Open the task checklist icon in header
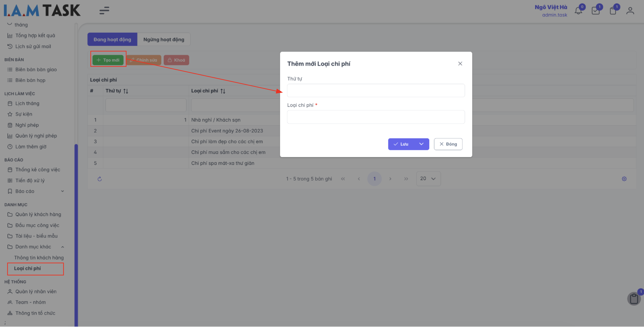This screenshot has width=644, height=327. pyautogui.click(x=595, y=11)
